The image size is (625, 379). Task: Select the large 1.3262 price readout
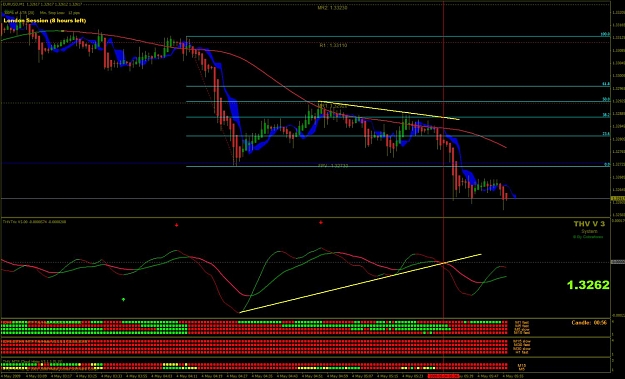click(588, 285)
